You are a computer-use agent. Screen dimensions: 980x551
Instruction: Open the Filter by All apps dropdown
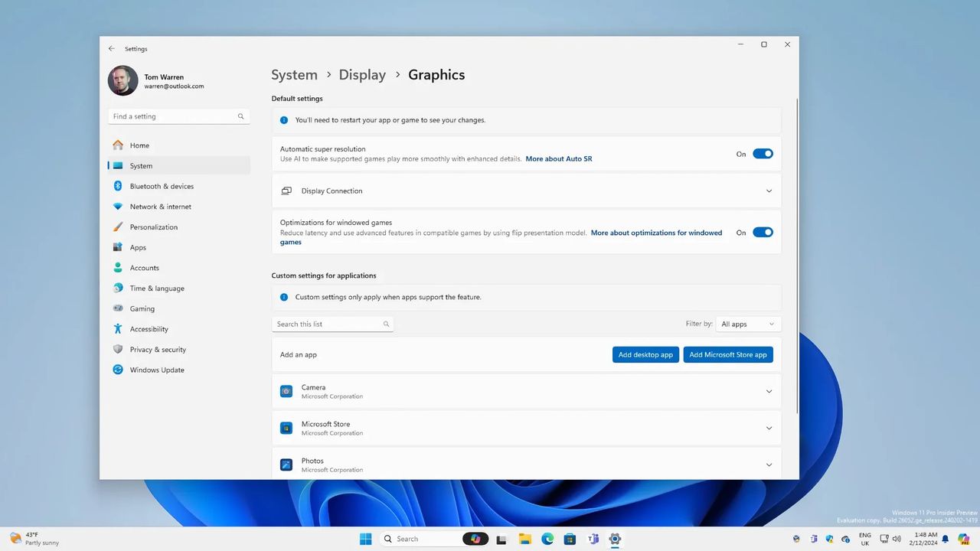747,324
